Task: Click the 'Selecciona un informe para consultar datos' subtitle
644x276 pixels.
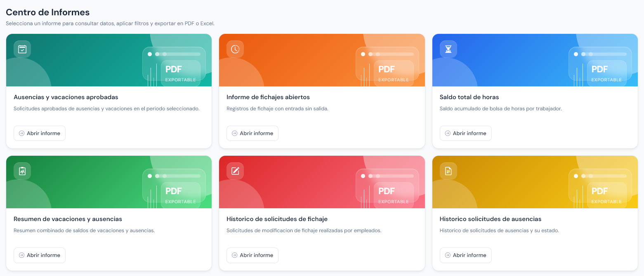Action: 110,24
